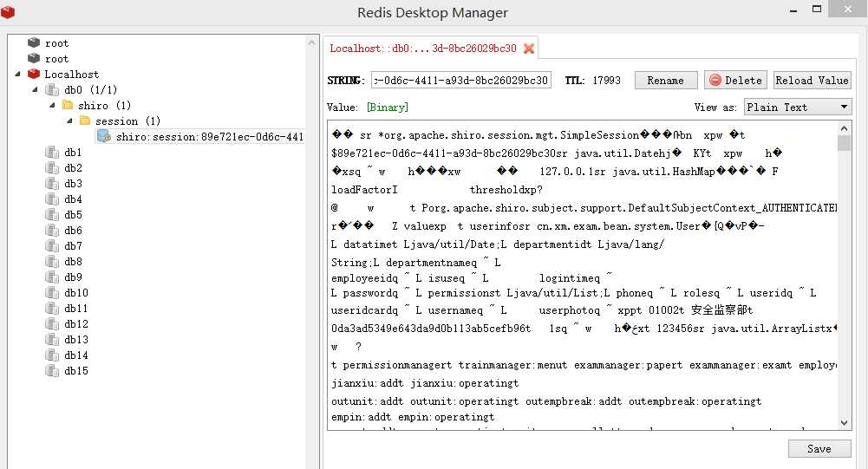Click the first root server icon
The width and height of the screenshot is (868, 469).
tap(34, 42)
